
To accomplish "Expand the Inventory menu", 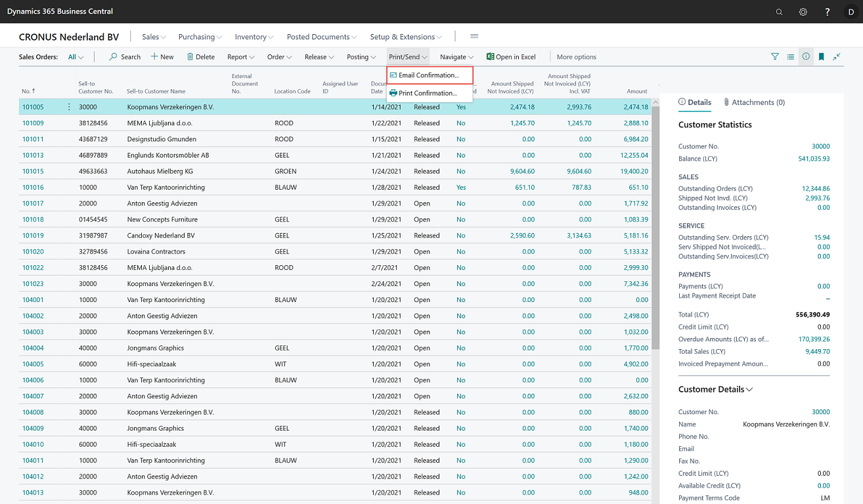I will pos(254,37).
